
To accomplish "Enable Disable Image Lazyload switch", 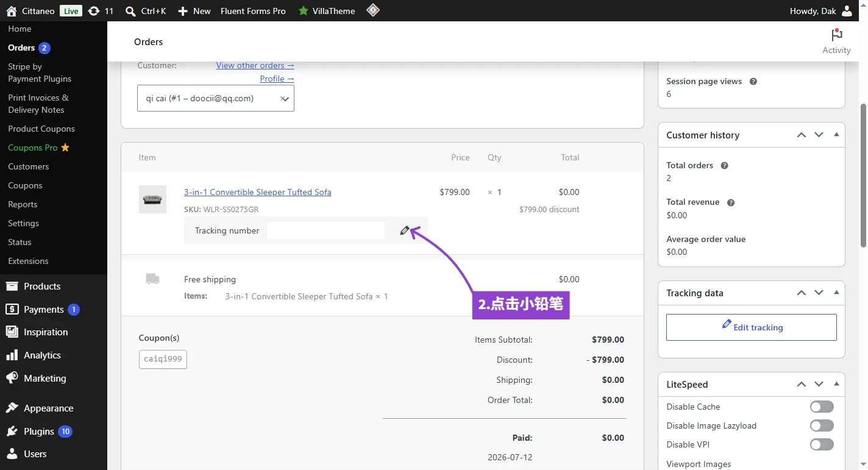I will click(822, 425).
